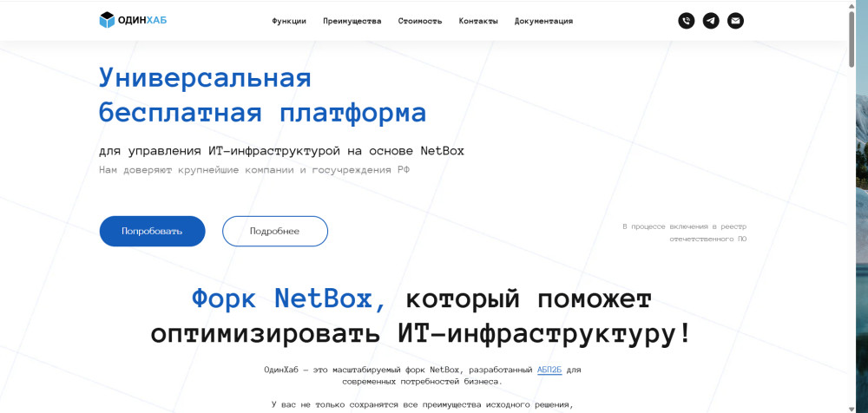The height and width of the screenshot is (413, 868).
Task: Click 'для управления ИТ-инфраструктурой на основе NetBox'
Action: pos(282,151)
